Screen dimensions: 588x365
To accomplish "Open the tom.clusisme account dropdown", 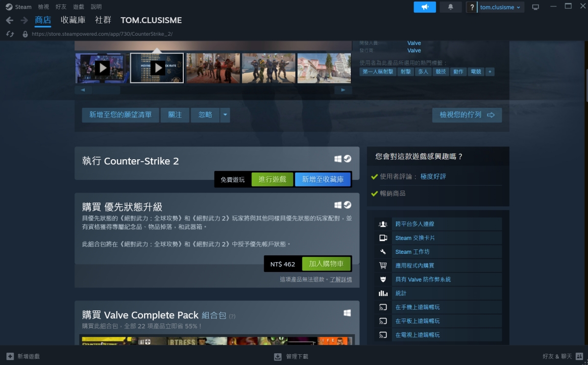I will pyautogui.click(x=500, y=7).
